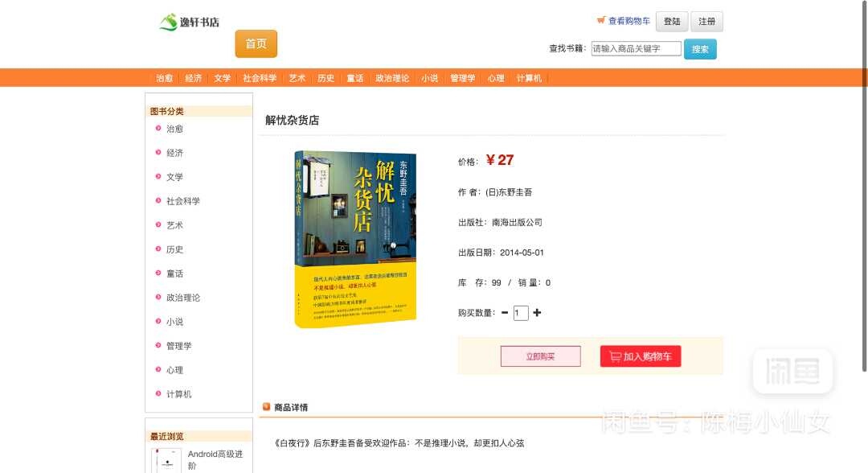Open the Android高级进阶 book thumbnail
The height and width of the screenshot is (473, 868).
coord(166,461)
